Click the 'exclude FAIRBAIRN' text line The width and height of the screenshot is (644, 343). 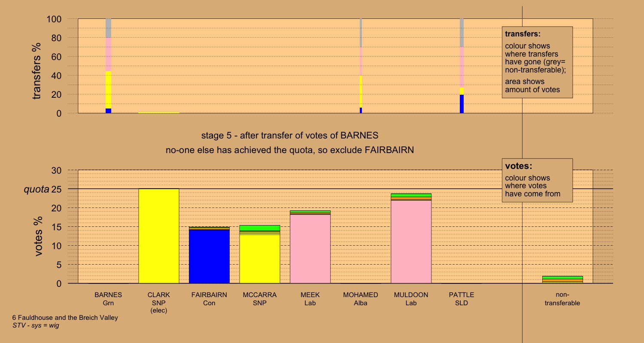pyautogui.click(x=290, y=150)
